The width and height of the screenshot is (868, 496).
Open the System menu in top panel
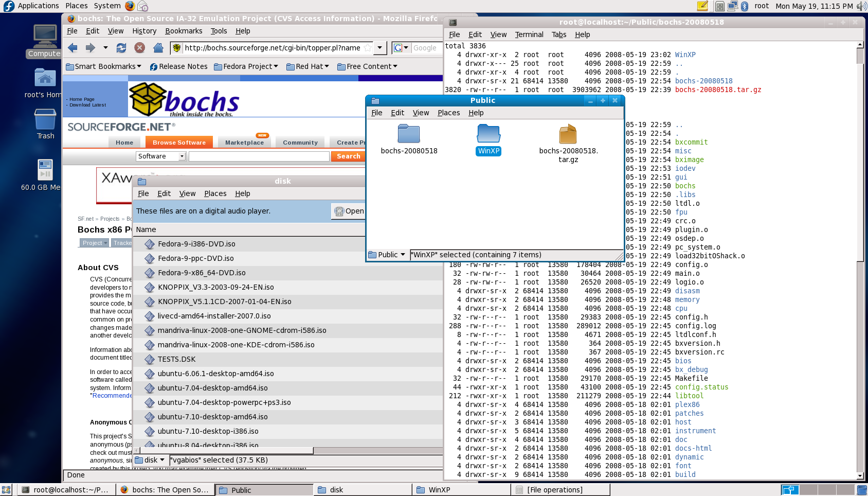pyautogui.click(x=107, y=6)
